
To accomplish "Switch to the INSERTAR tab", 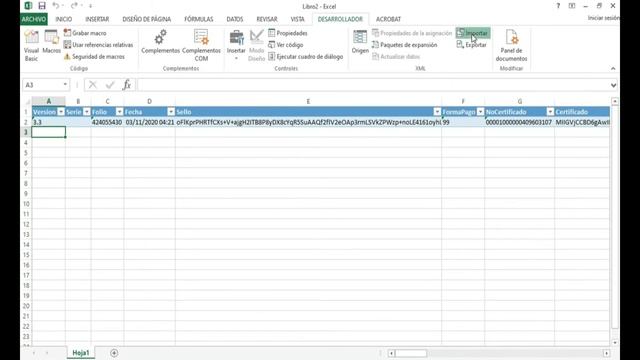I will point(97,19).
